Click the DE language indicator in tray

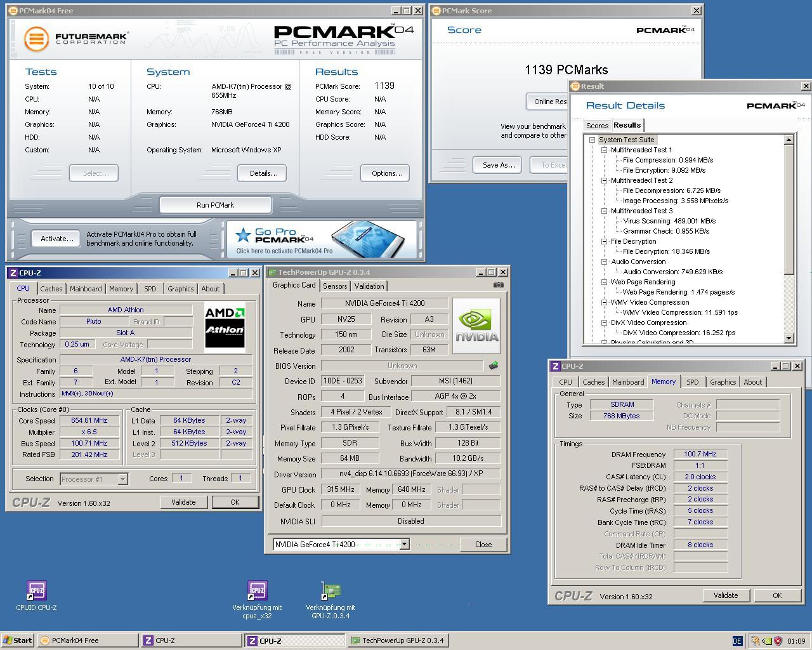[x=737, y=641]
